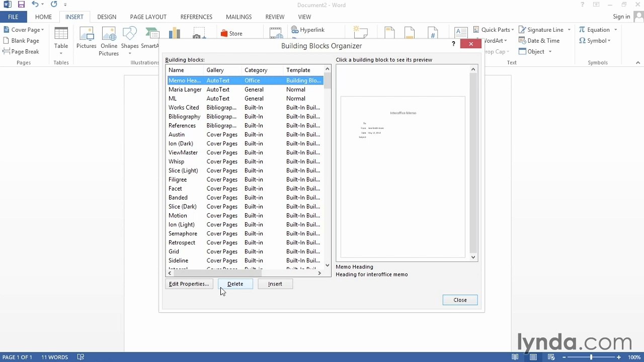The height and width of the screenshot is (362, 644).
Task: Select the Works Cited building block
Action: [x=245, y=108]
